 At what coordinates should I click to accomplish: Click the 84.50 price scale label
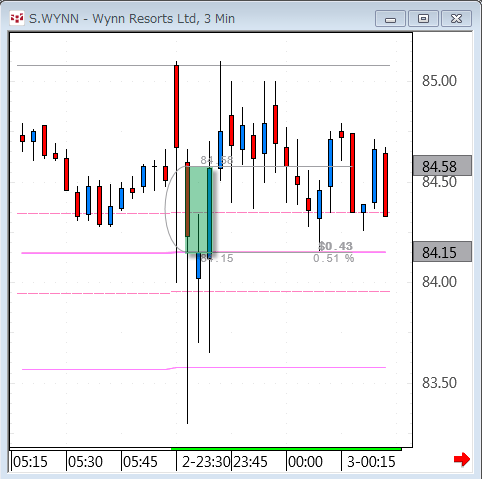coord(439,182)
